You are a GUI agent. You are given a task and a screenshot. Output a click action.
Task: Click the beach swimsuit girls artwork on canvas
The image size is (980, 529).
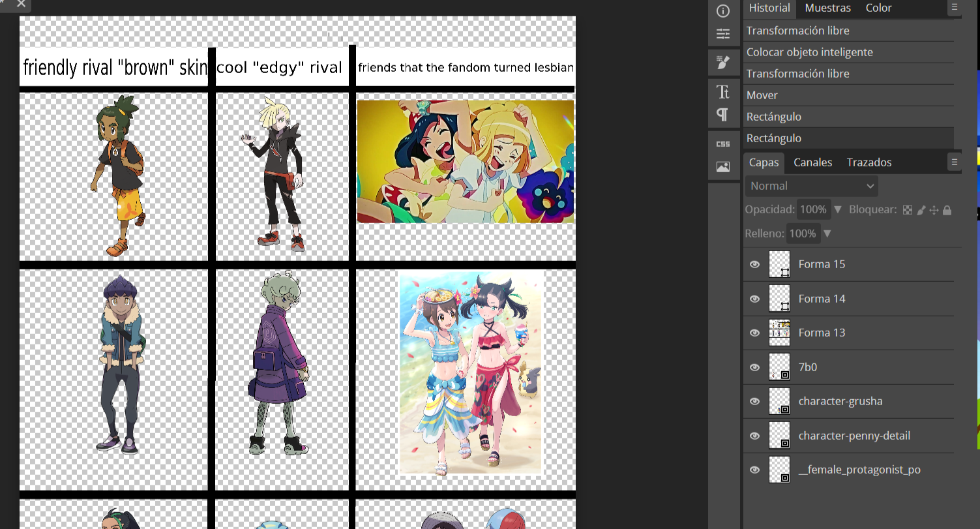click(470, 373)
